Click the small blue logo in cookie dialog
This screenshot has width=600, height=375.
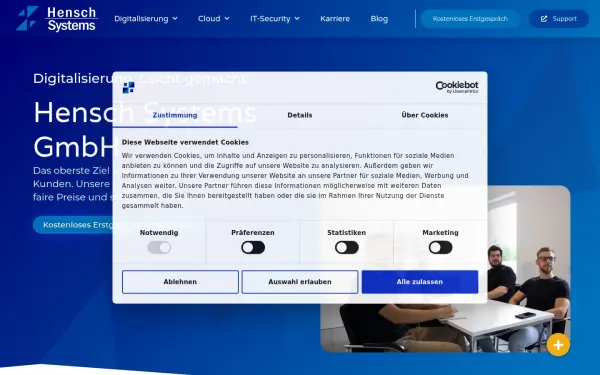(x=129, y=88)
